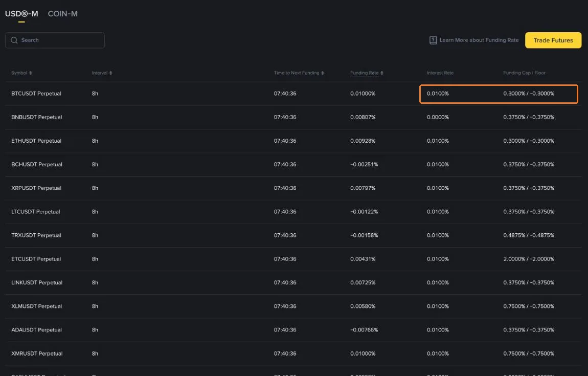
Task: Click BNBUSDT funding rate 0.00807%
Action: click(363, 117)
